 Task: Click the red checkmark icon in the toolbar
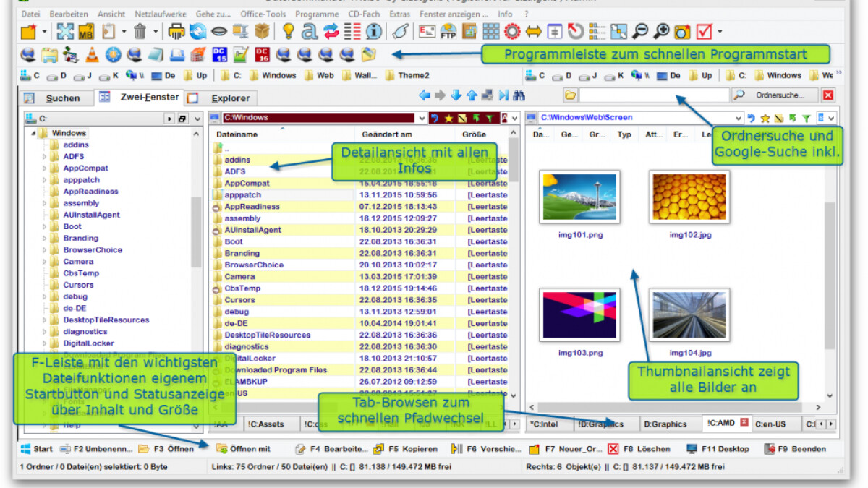click(x=704, y=31)
